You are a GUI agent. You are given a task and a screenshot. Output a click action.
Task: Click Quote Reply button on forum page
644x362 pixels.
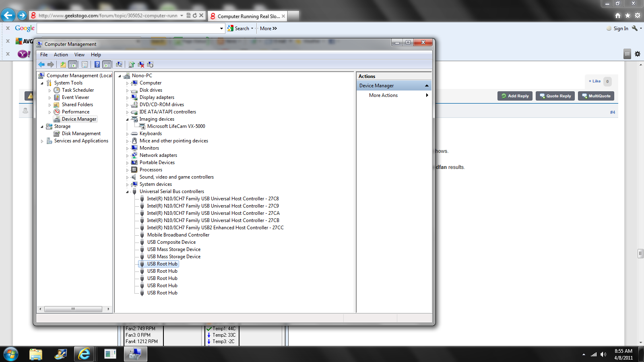click(555, 96)
